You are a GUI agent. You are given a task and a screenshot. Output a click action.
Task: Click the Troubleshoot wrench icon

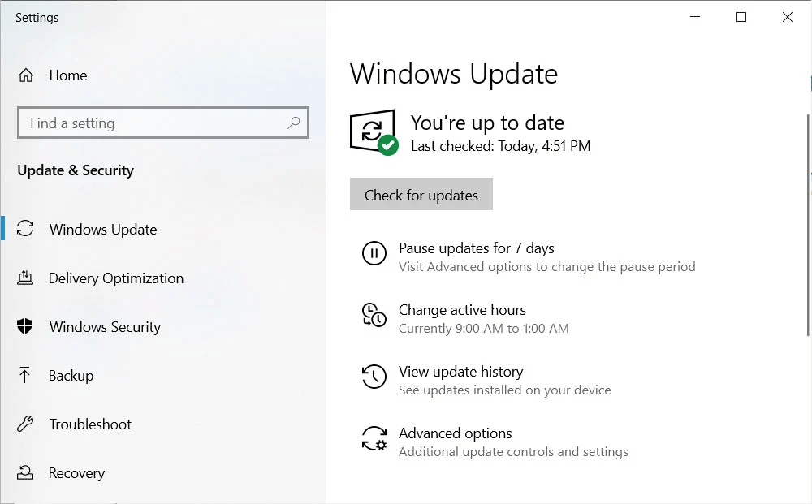25,424
